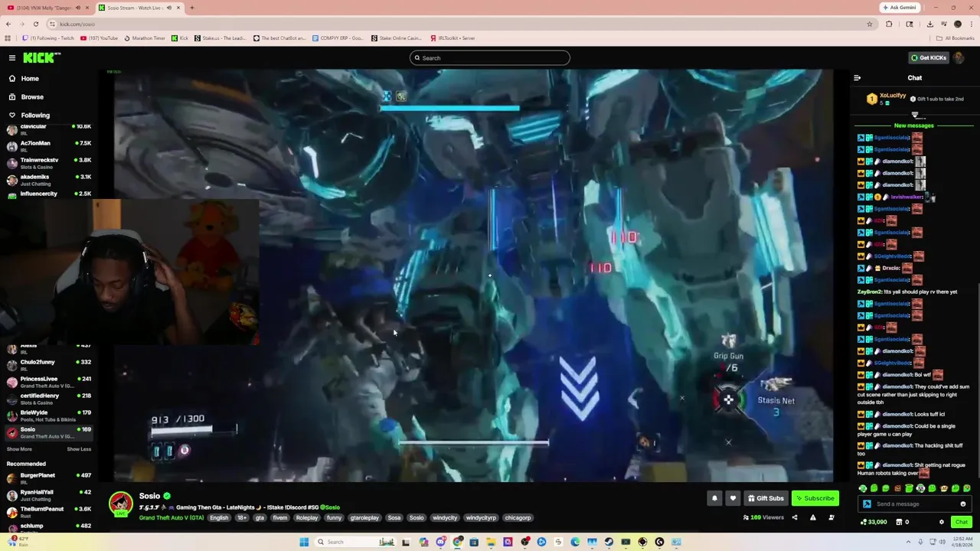Click the green Chat send button
The height and width of the screenshot is (551, 980).
962,523
